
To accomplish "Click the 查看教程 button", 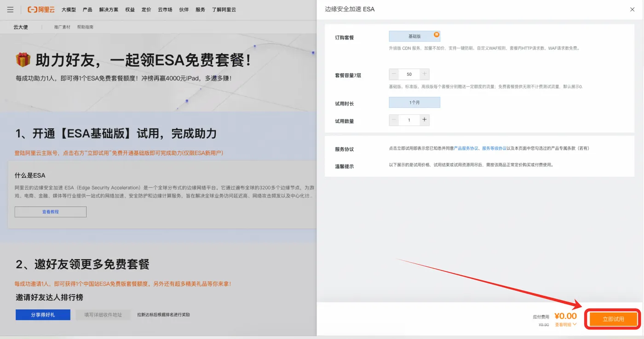I will pyautogui.click(x=51, y=212).
